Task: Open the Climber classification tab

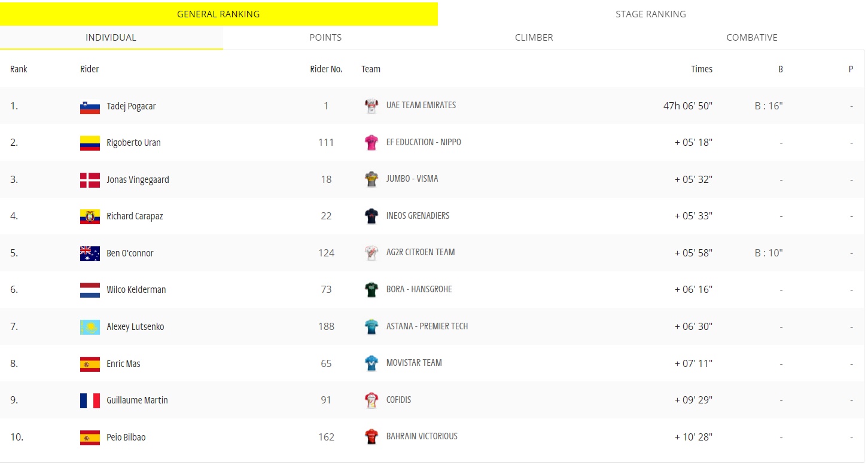Action: pyautogui.click(x=534, y=37)
